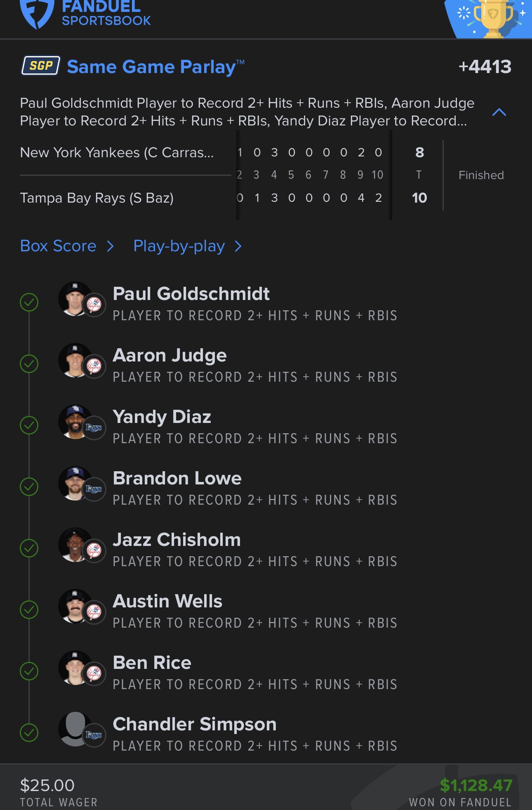Image resolution: width=532 pixels, height=810 pixels.
Task: Tap the arrow next to Play-by-play
Action: (x=238, y=246)
